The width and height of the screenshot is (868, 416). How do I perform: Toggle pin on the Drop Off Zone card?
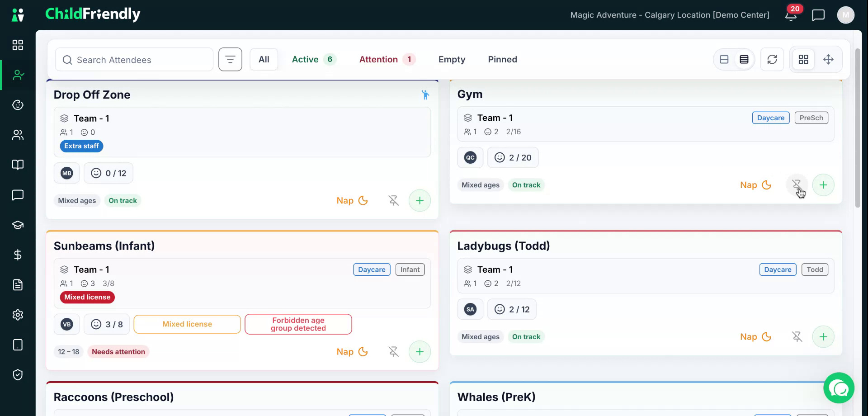tap(394, 200)
